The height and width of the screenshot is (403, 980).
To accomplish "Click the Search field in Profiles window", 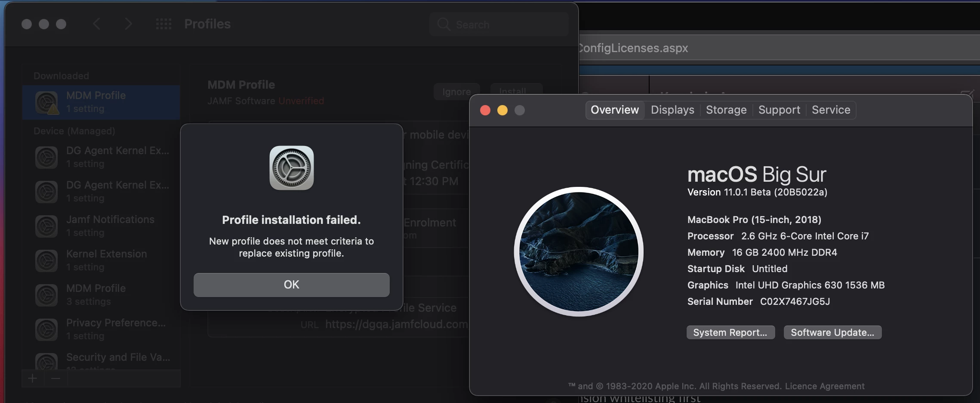I will tap(499, 25).
